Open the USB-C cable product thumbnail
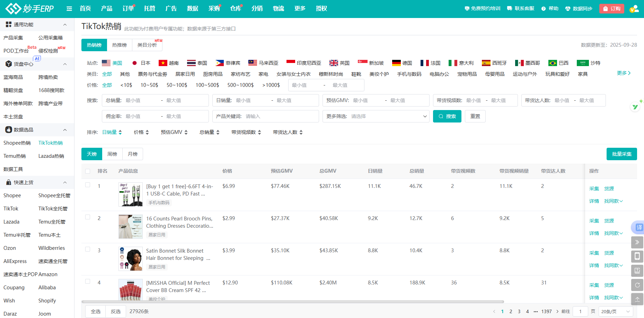This screenshot has width=644, height=318. pos(131,194)
